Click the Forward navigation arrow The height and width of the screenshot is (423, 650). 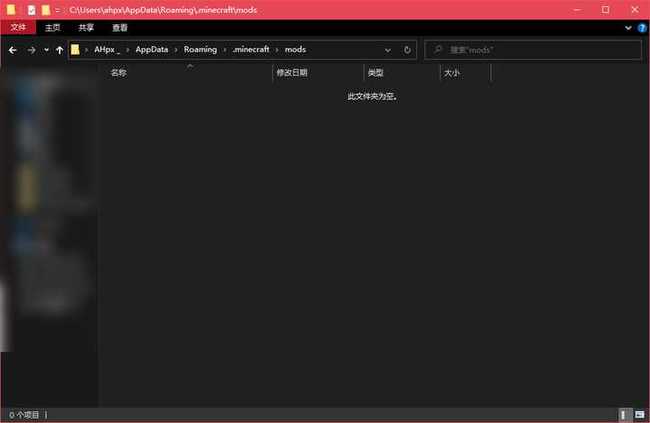coord(31,49)
